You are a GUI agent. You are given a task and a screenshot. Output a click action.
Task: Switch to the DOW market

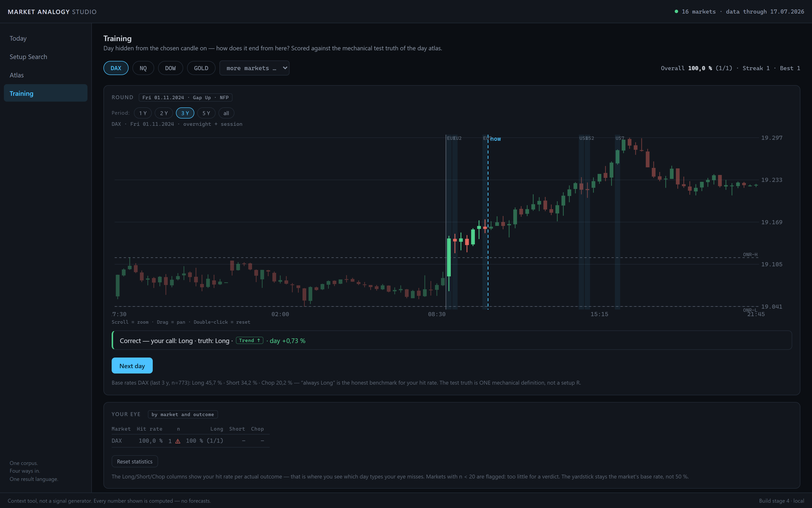170,68
